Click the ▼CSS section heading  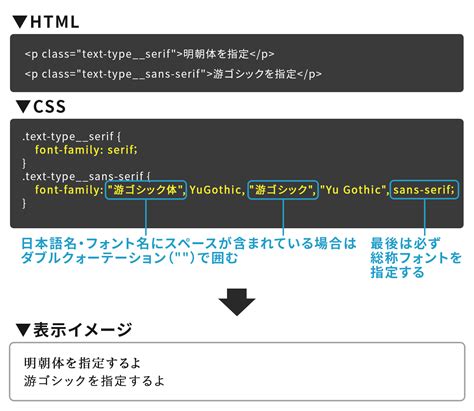pos(41,107)
